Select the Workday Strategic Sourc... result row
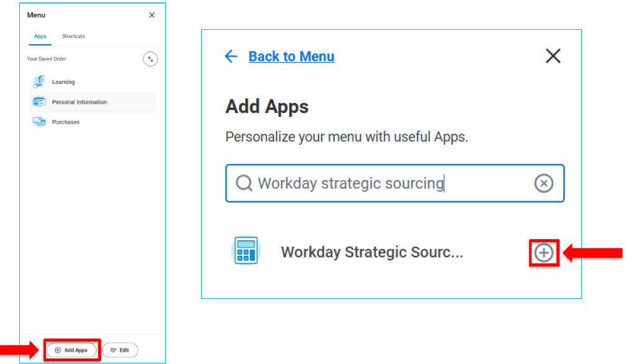 (371, 252)
